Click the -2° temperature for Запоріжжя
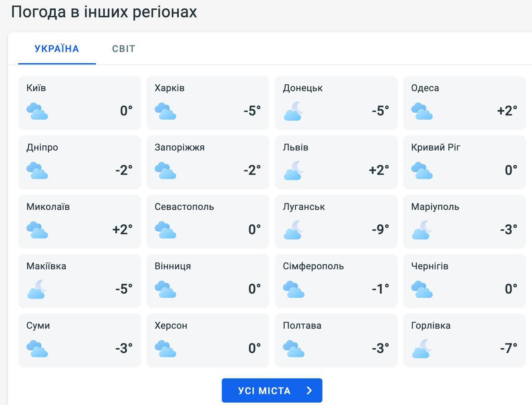The height and width of the screenshot is (405, 532). click(x=252, y=170)
